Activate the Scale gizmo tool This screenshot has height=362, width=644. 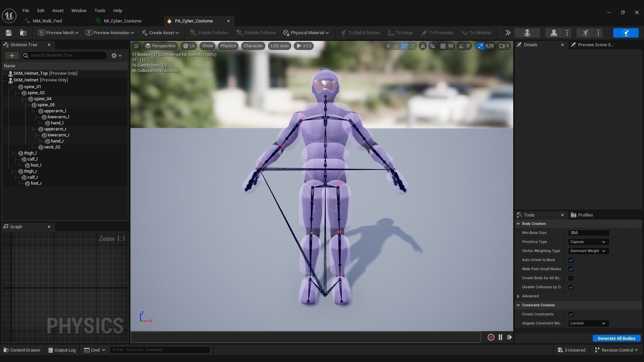tap(413, 46)
